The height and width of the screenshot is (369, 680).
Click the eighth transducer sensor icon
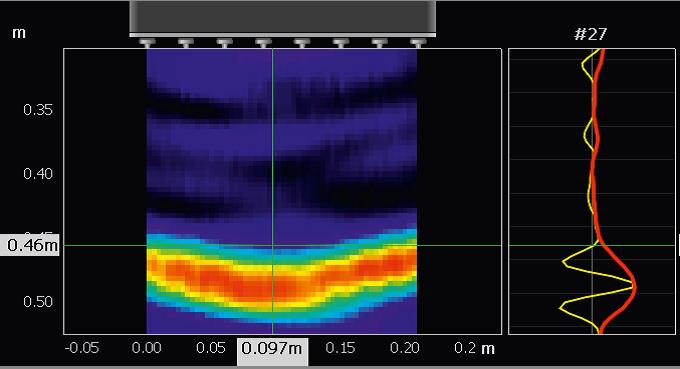tap(418, 43)
